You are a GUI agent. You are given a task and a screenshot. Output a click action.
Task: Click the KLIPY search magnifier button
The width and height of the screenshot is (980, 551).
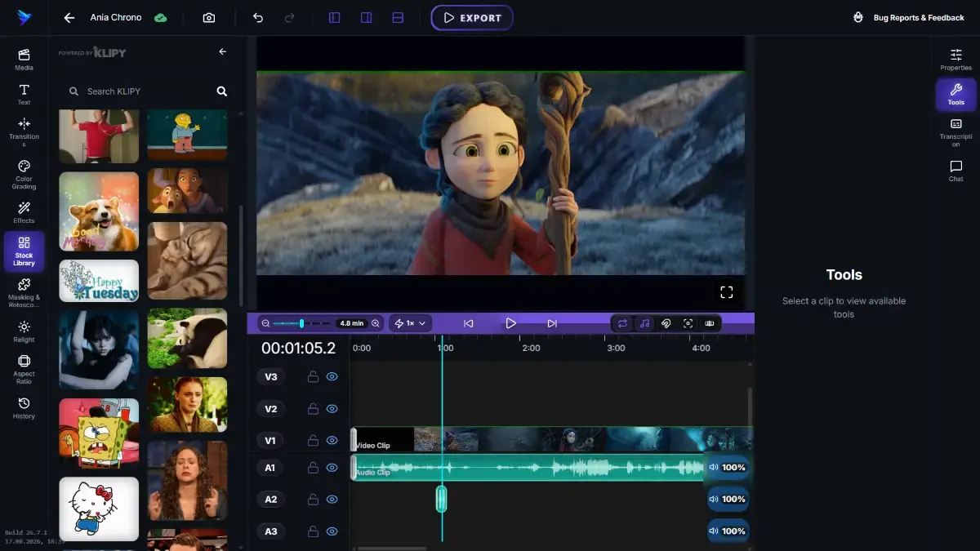point(221,91)
